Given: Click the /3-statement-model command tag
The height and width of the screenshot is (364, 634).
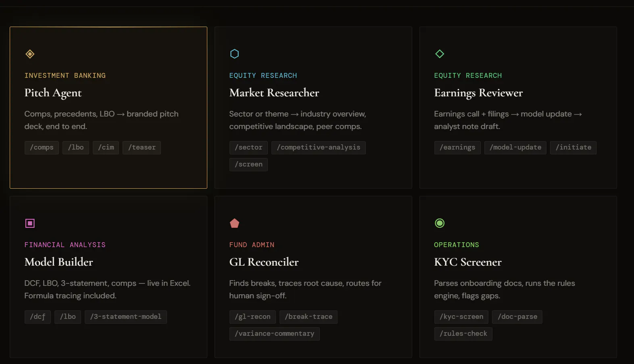Looking at the screenshot, I should (126, 317).
